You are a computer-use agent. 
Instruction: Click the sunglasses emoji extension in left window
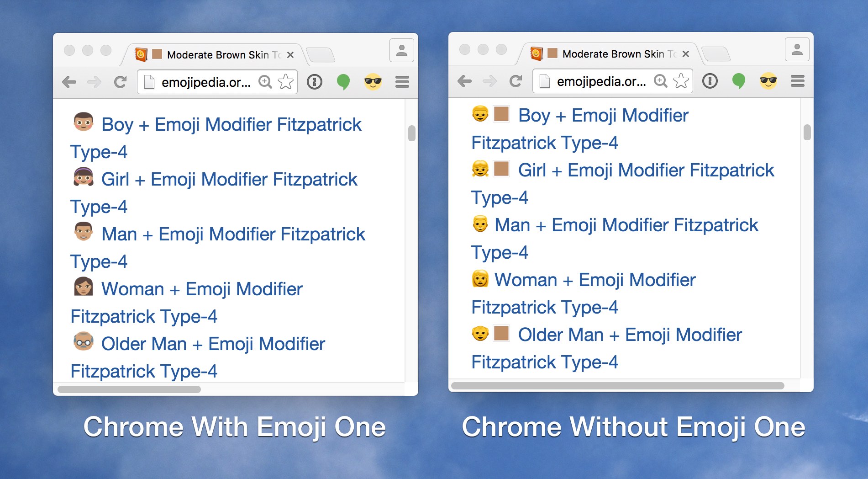(373, 82)
